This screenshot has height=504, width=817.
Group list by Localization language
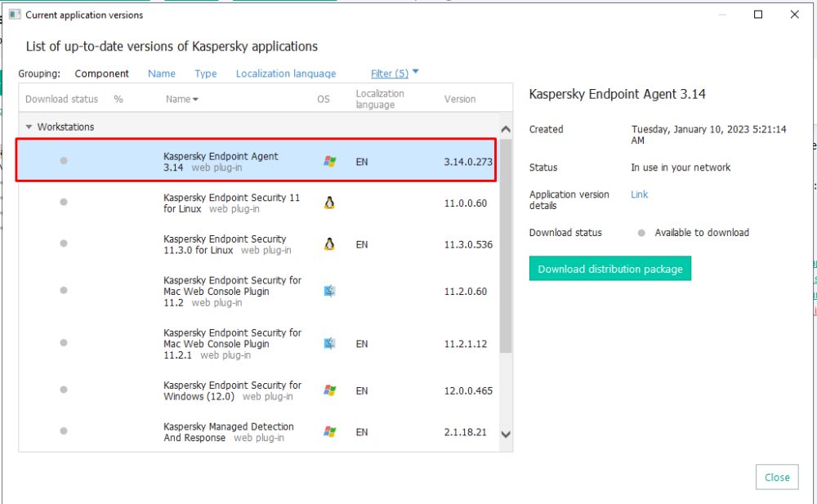click(286, 74)
